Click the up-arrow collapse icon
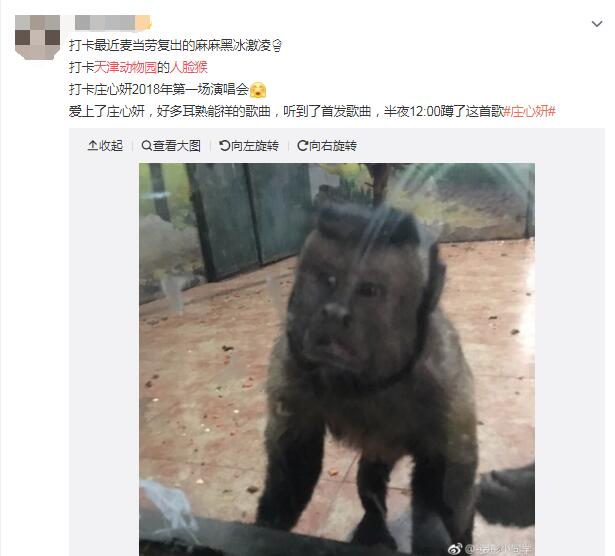Screen dimensions: 615x556 [92, 145]
